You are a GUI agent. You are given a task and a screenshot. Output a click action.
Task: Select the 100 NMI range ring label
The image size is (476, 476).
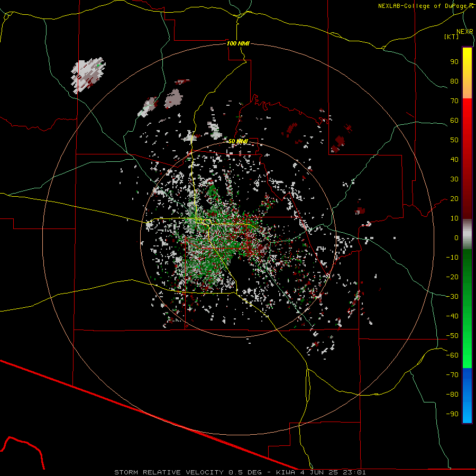[239, 43]
